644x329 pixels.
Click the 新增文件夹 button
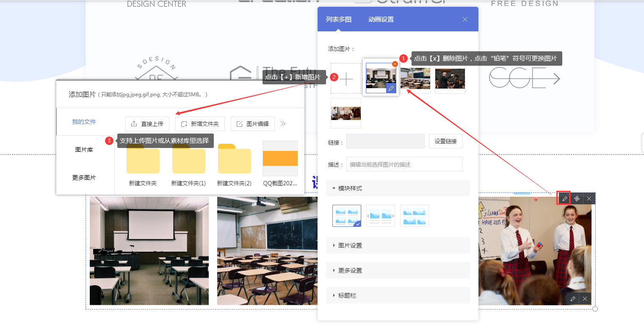[x=200, y=124]
